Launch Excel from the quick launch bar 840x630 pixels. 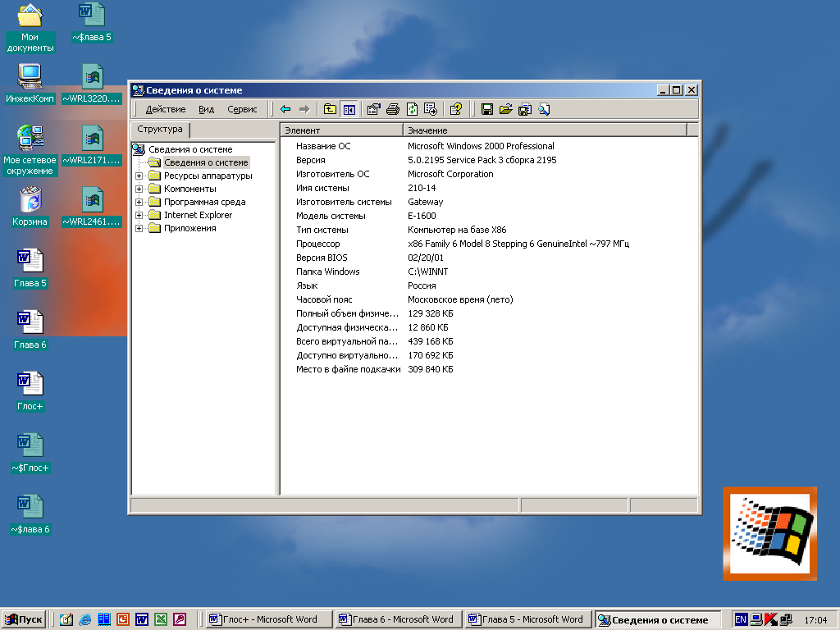pyautogui.click(x=160, y=620)
